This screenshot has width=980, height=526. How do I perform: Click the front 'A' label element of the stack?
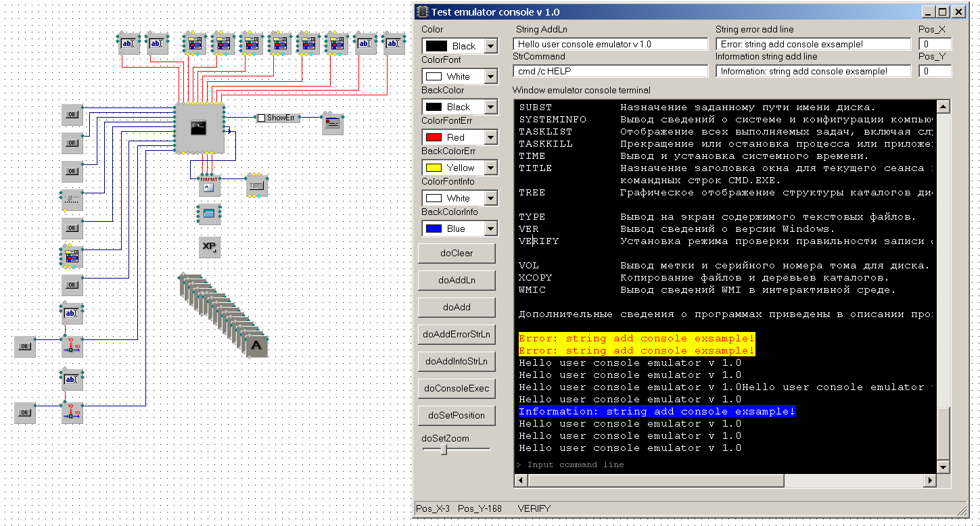pyautogui.click(x=256, y=346)
